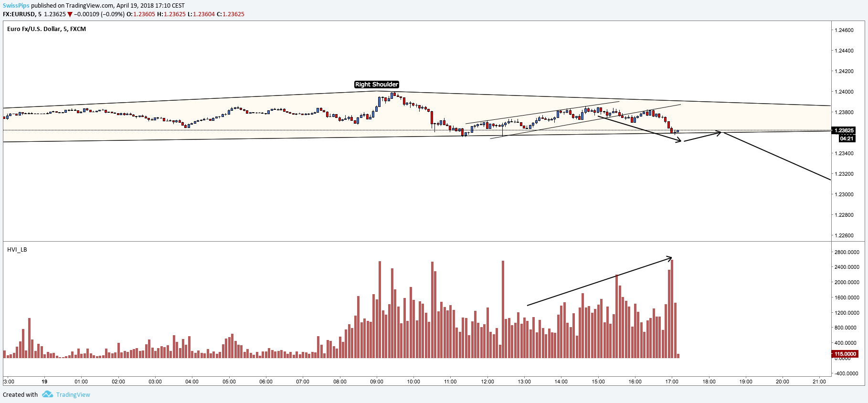Image resolution: width=868 pixels, height=403 pixels.
Task: Click the 1.24200 price axis label
Action: tap(844, 71)
